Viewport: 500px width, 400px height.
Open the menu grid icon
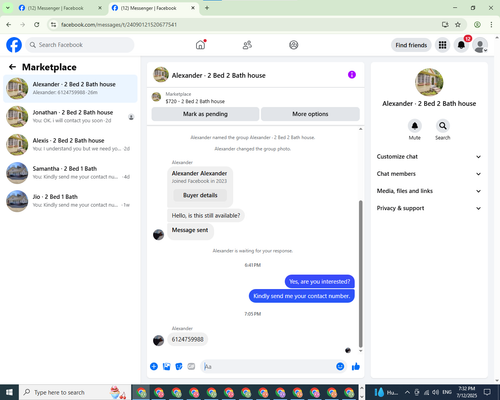[x=442, y=45]
